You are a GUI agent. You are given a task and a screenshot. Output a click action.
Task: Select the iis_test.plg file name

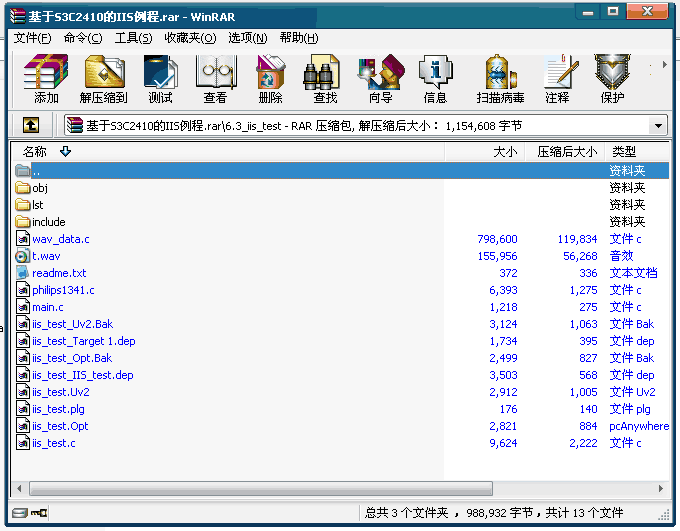click(58, 409)
